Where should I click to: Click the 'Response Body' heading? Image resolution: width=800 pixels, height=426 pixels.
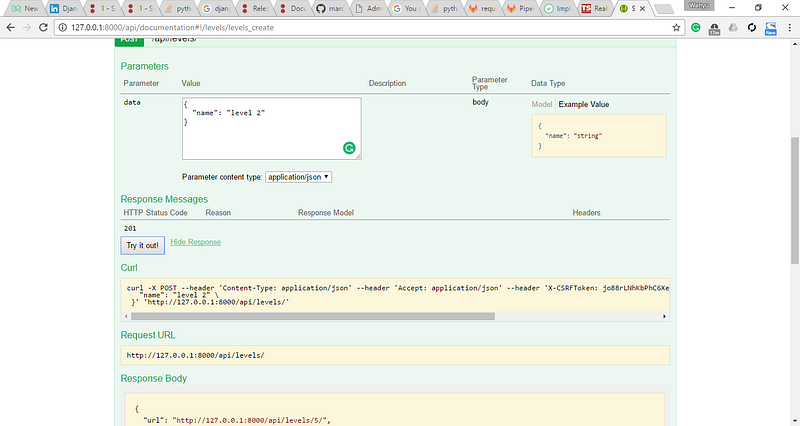click(154, 379)
